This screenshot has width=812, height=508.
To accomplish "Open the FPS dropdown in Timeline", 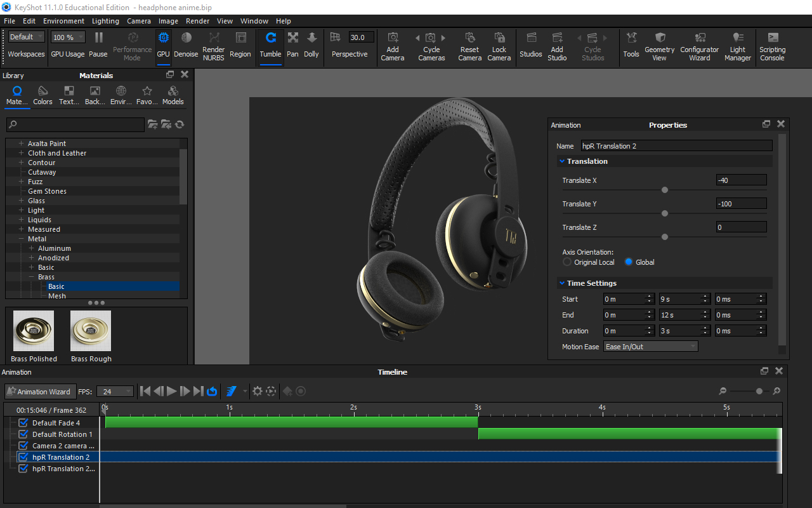I will click(x=115, y=391).
